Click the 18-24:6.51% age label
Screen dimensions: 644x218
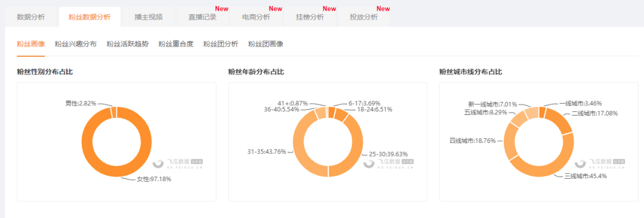(x=374, y=110)
